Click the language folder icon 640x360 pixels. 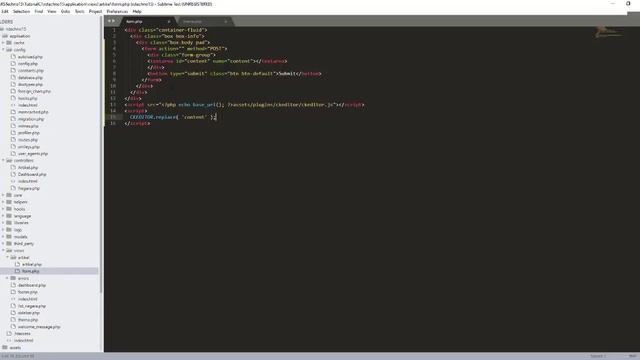9,216
